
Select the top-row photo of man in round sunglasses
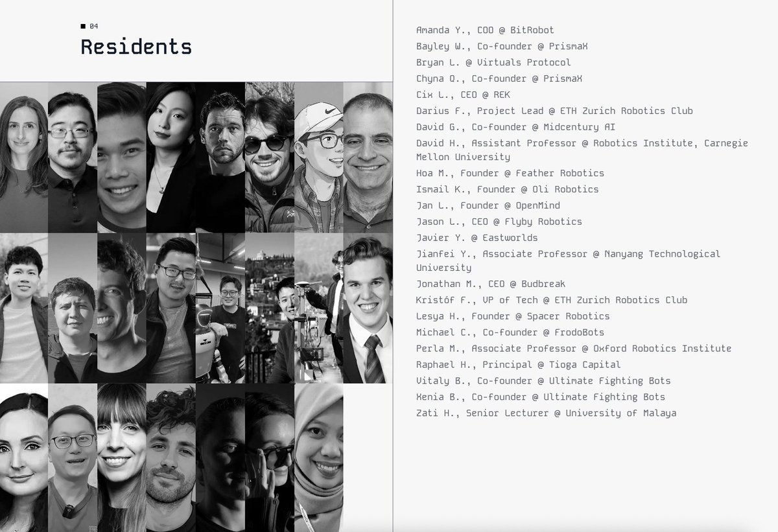tap(269, 157)
